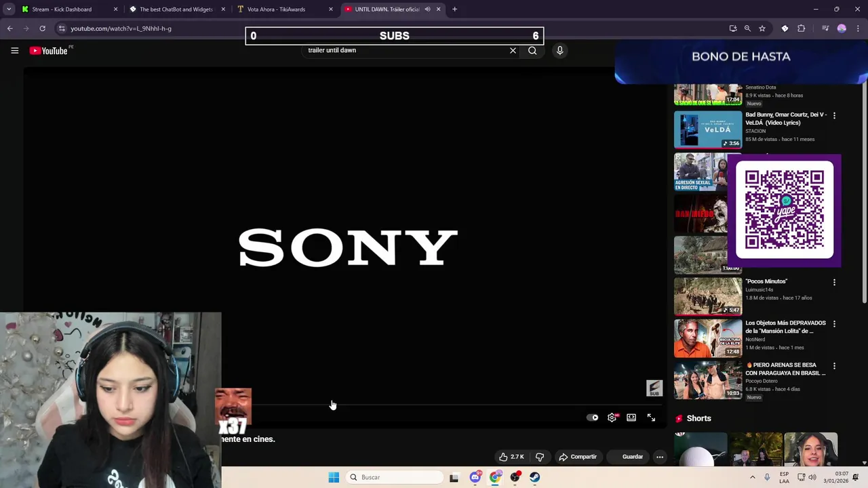Switch the player to theater mode
868x488 pixels.
(x=631, y=418)
